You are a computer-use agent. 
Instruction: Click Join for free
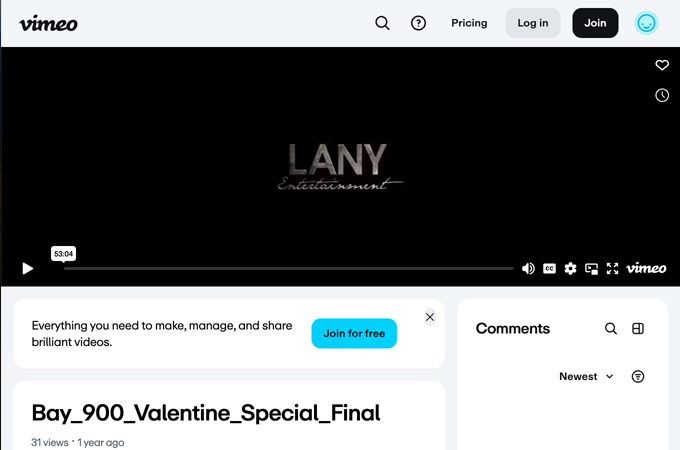[354, 333]
